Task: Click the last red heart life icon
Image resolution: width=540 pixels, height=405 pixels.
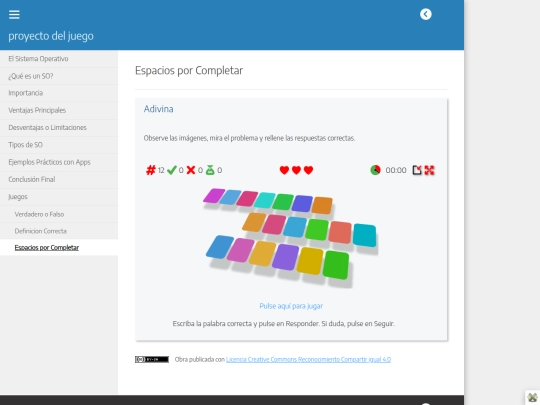Action: tap(309, 170)
